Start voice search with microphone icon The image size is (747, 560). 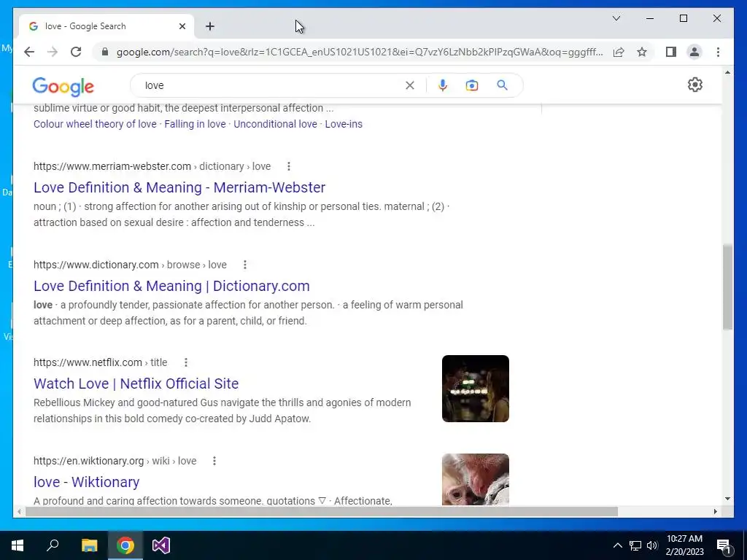click(443, 85)
